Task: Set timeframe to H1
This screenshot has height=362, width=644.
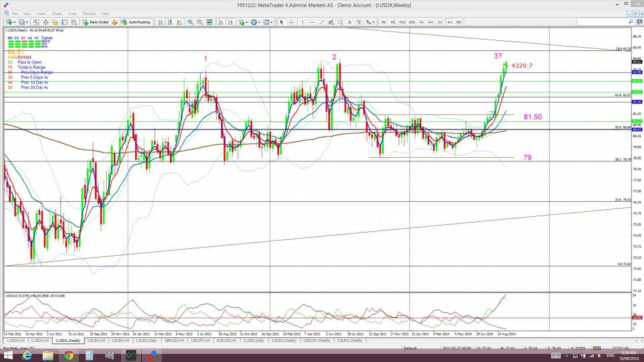Action: (x=421, y=22)
